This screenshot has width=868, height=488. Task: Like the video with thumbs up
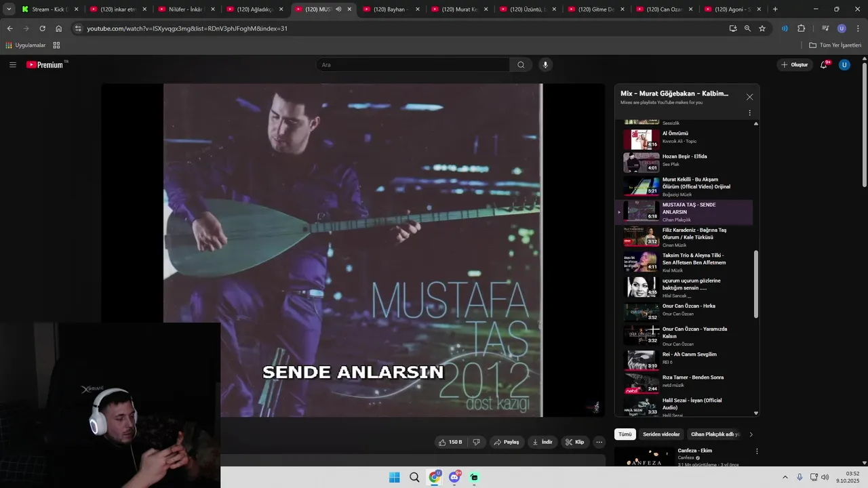coord(450,442)
